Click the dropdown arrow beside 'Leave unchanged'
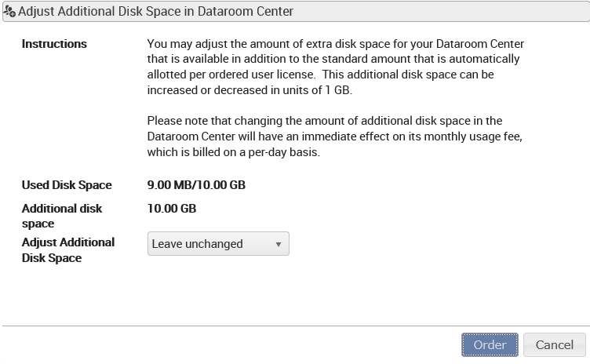 click(278, 244)
